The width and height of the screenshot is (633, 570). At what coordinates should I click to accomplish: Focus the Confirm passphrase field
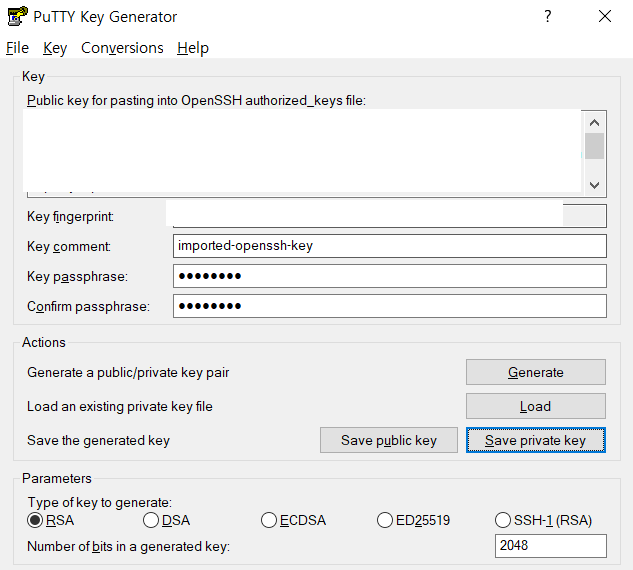click(x=390, y=306)
